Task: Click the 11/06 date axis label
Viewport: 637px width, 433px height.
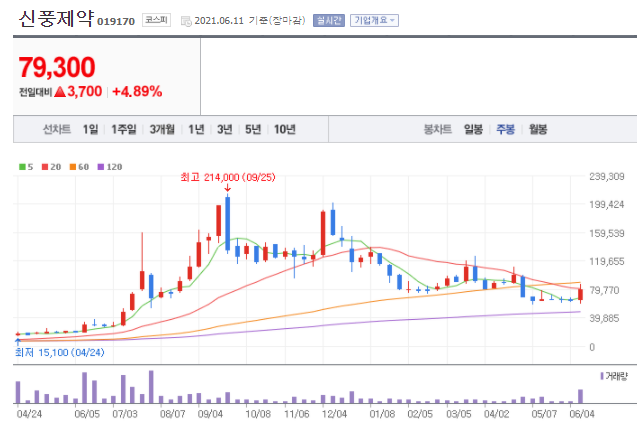Action: tap(297, 414)
